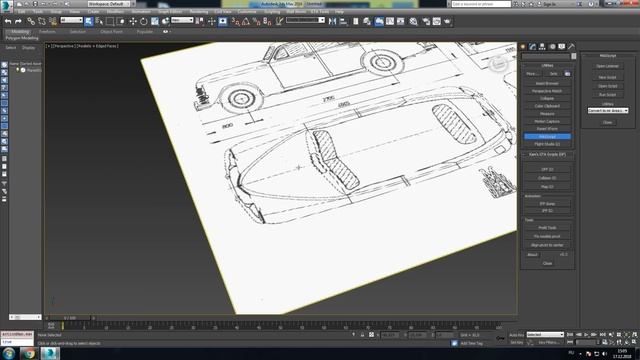Click the Use Pivot Point Center icon
640x360 pixels.
tap(200, 21)
